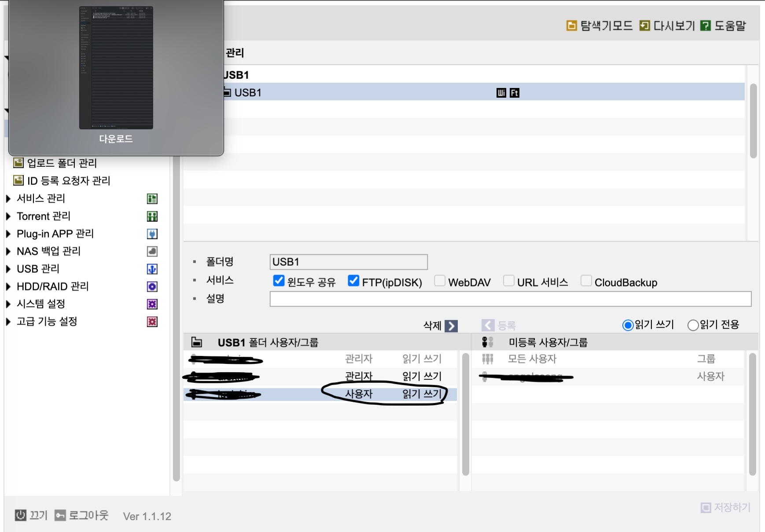This screenshot has width=765, height=532.
Task: Click the 다시보기 refresh icon
Action: pos(644,26)
